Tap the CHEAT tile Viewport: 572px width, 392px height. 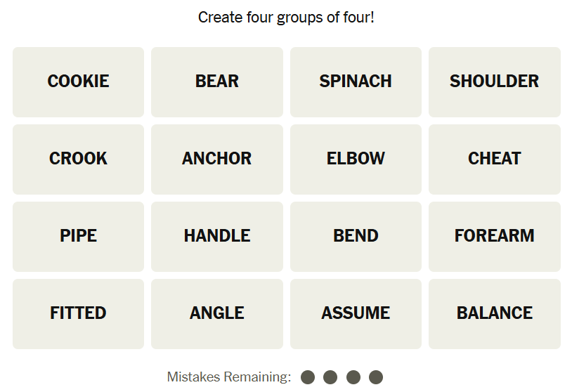coord(494,159)
